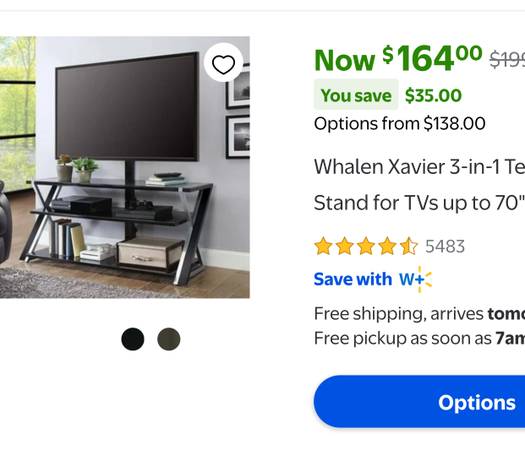Click the heart favorite icon
Viewport: 525px width, 450px height.
coord(223,63)
